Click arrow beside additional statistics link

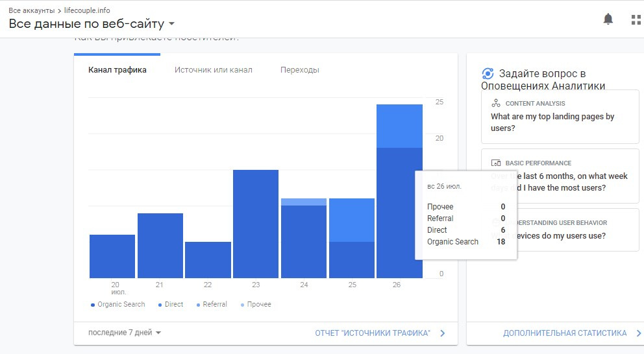click(639, 333)
